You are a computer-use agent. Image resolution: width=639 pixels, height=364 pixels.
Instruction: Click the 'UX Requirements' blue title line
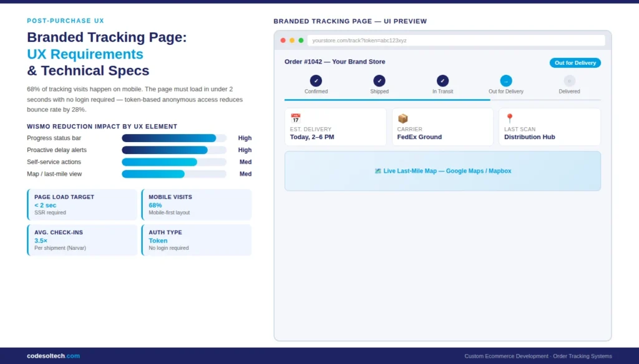click(x=85, y=54)
